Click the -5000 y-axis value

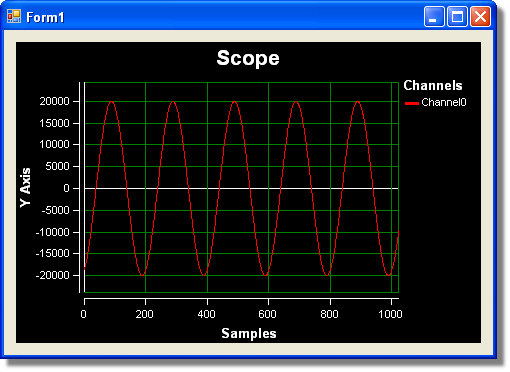56,210
